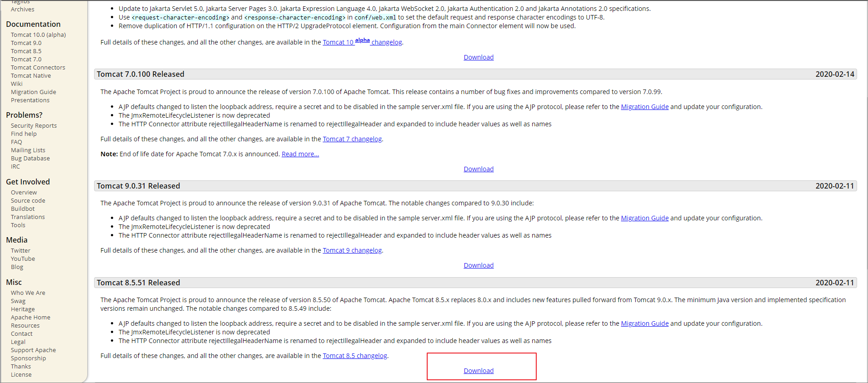Viewport: 868px width, 383px height.
Task: Open the Contact link
Action: [21, 333]
